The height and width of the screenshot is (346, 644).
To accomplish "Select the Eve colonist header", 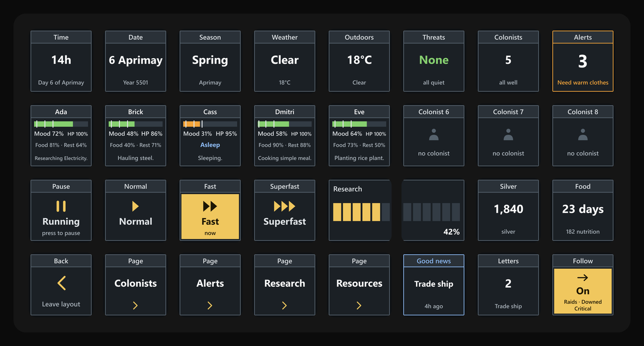I will 359,112.
